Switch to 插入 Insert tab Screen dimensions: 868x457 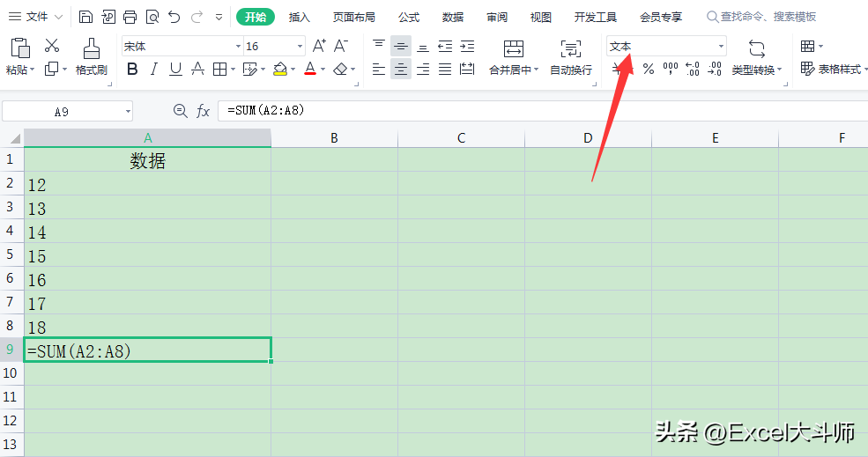click(300, 17)
